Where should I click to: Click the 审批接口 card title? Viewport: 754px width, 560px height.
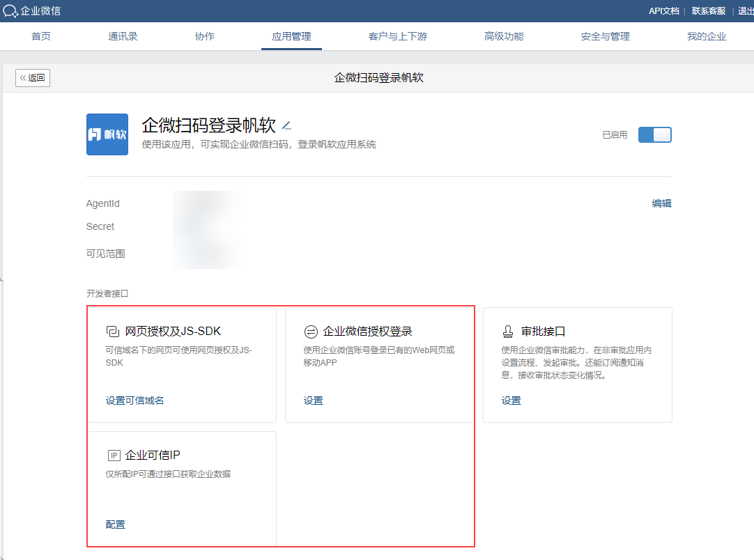point(544,331)
